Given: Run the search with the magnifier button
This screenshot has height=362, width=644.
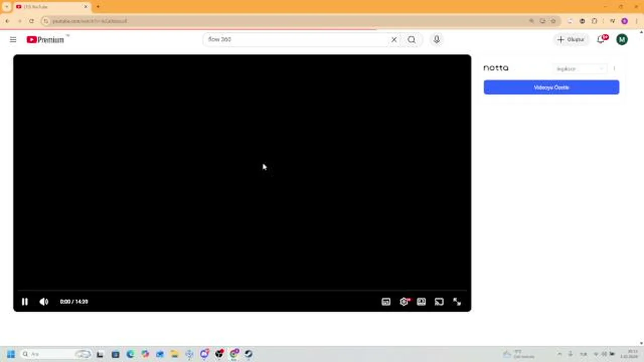Looking at the screenshot, I should point(412,39).
